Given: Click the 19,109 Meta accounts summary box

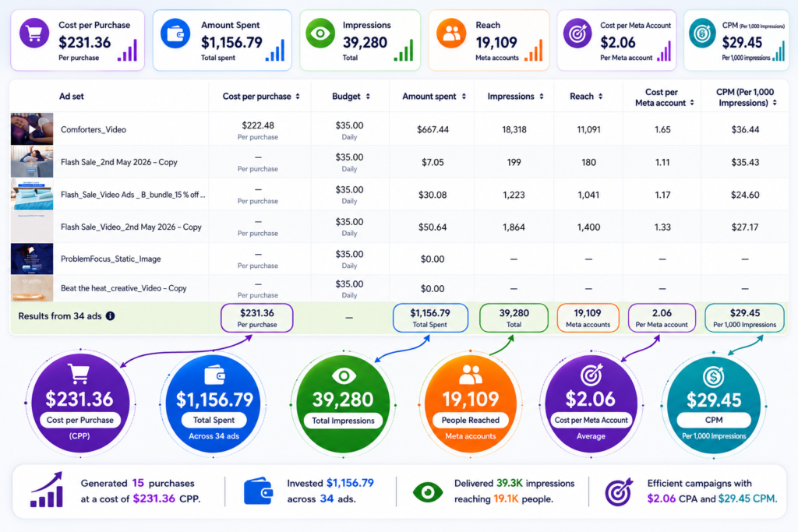Looking at the screenshot, I should (x=588, y=318).
